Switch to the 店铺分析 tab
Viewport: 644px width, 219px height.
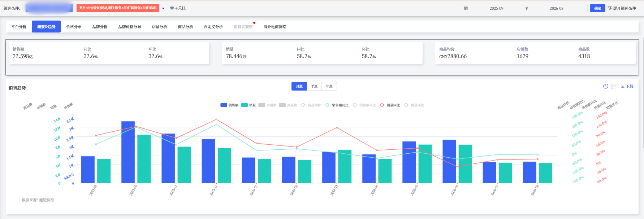[159, 27]
